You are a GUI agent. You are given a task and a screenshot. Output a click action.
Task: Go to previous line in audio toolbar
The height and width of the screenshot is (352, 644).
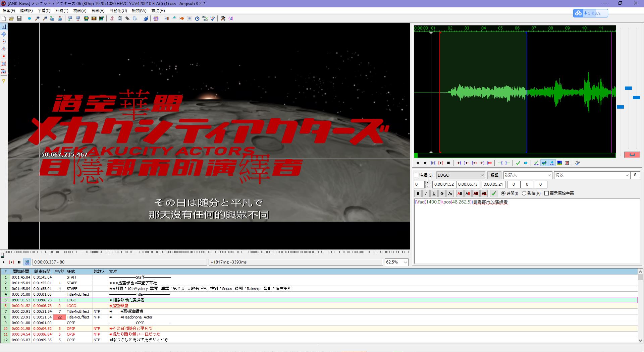click(418, 163)
